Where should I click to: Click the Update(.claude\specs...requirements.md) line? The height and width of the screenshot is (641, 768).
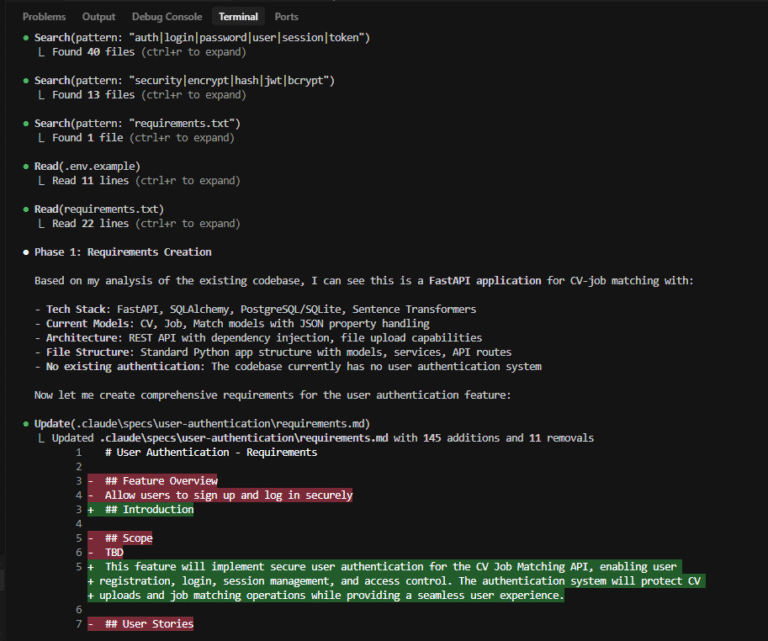202,424
